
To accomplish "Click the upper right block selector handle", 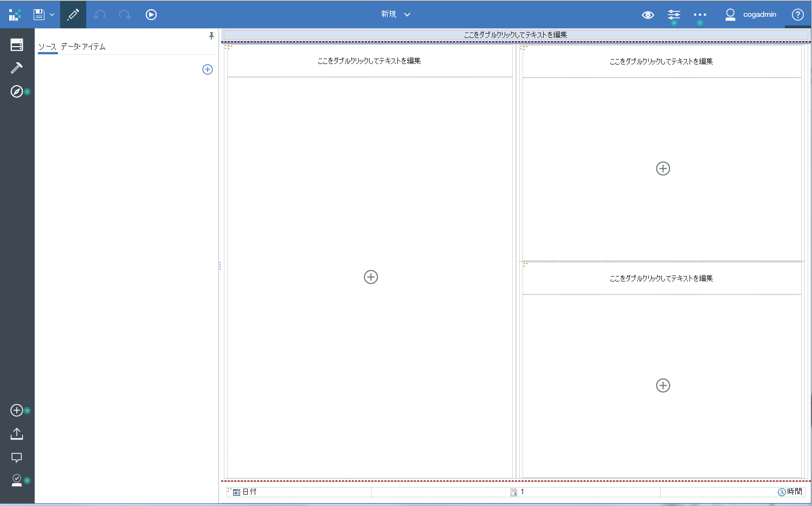I will tap(524, 48).
